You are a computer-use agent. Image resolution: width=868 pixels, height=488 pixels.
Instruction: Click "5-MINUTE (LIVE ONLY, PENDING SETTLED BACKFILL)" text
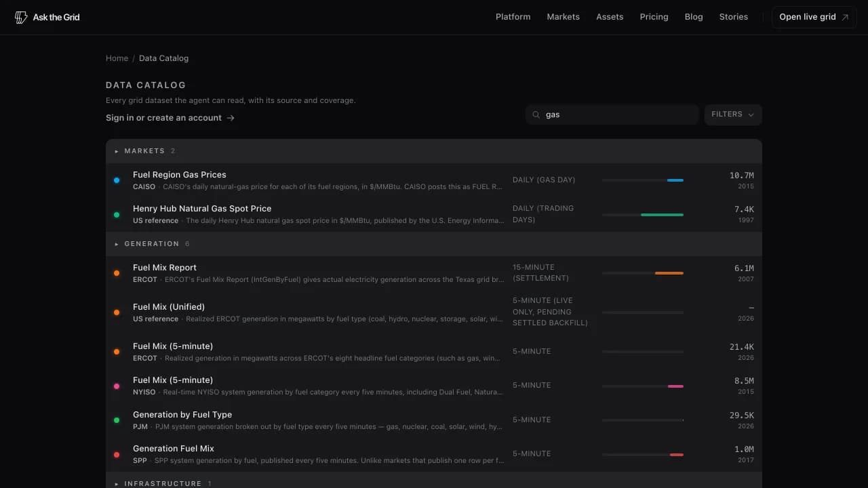click(x=550, y=312)
